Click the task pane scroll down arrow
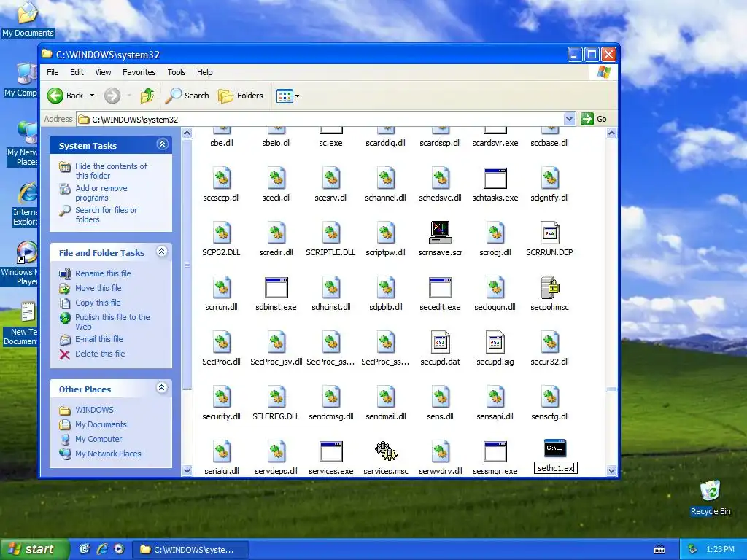The height and width of the screenshot is (560, 747). [187, 471]
